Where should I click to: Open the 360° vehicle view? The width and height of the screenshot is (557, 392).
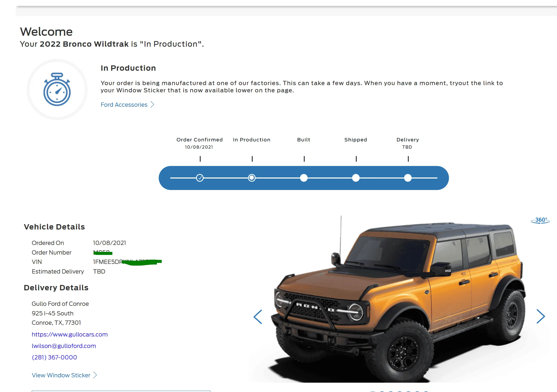[x=540, y=220]
